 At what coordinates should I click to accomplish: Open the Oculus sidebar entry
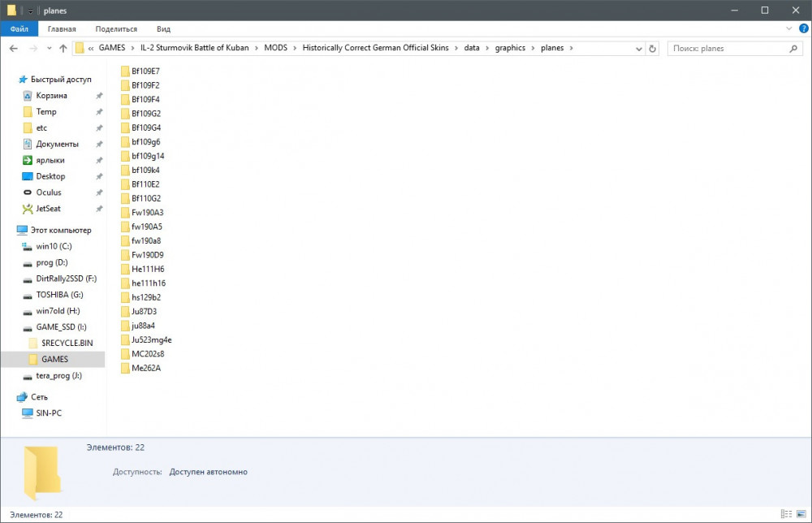49,192
